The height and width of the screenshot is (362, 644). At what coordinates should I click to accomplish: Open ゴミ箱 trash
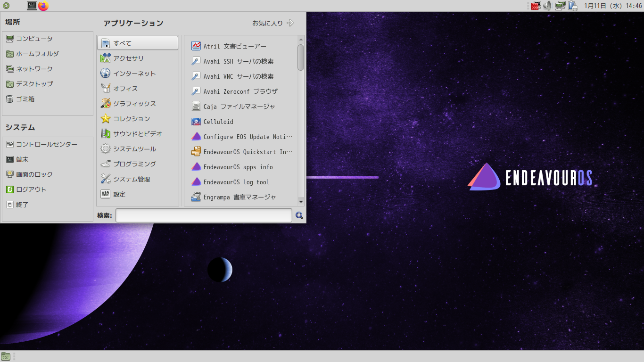pyautogui.click(x=47, y=99)
